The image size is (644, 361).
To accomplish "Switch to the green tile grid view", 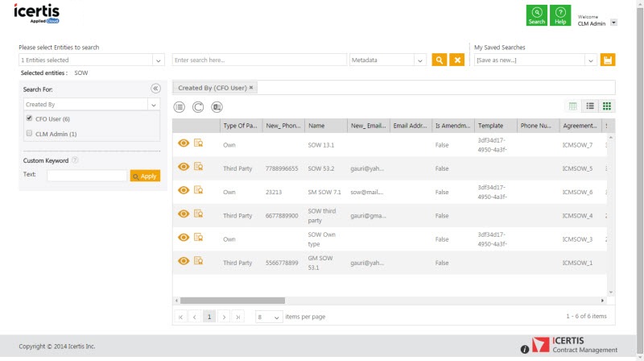I will click(607, 106).
